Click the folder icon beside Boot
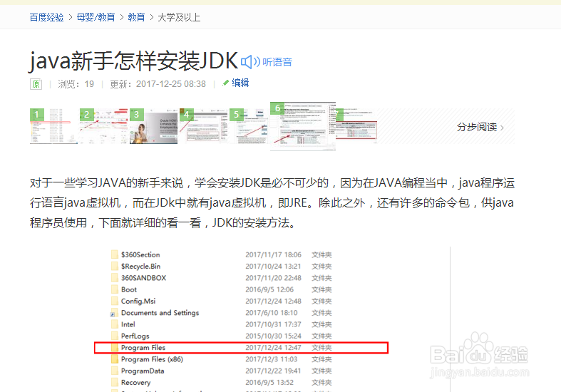The height and width of the screenshot is (392, 561). point(115,289)
